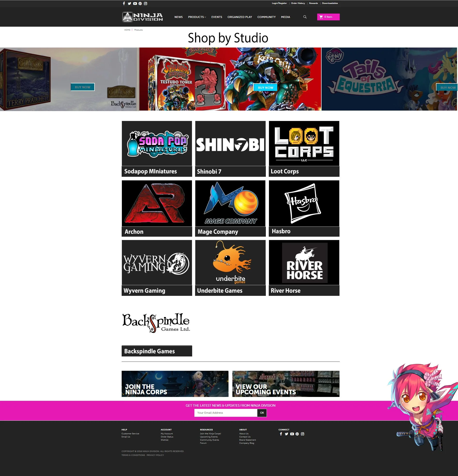This screenshot has height=476, width=458.
Task: Open View Our Upcoming Events banner
Action: 286,384
